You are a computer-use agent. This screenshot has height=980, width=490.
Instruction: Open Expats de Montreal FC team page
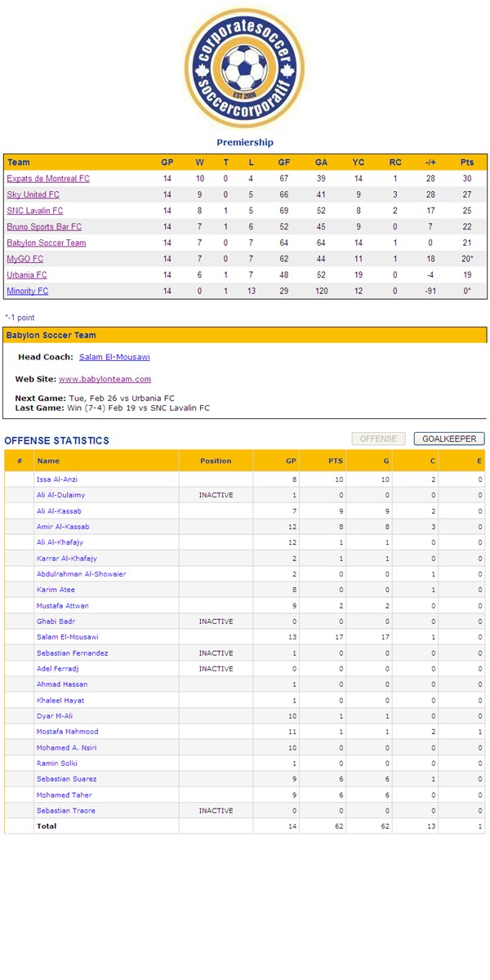(48, 178)
